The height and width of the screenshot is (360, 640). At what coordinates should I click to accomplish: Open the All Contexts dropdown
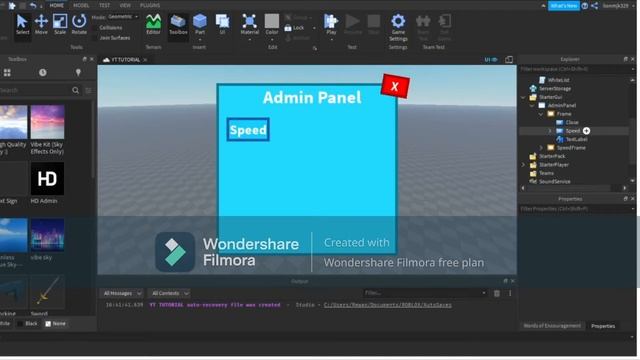pos(169,293)
